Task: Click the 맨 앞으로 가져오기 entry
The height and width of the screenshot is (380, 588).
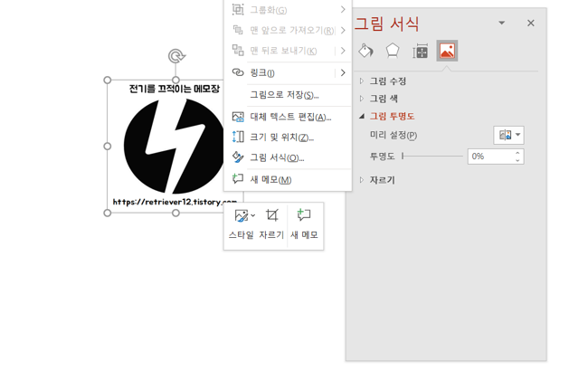Action: click(288, 30)
